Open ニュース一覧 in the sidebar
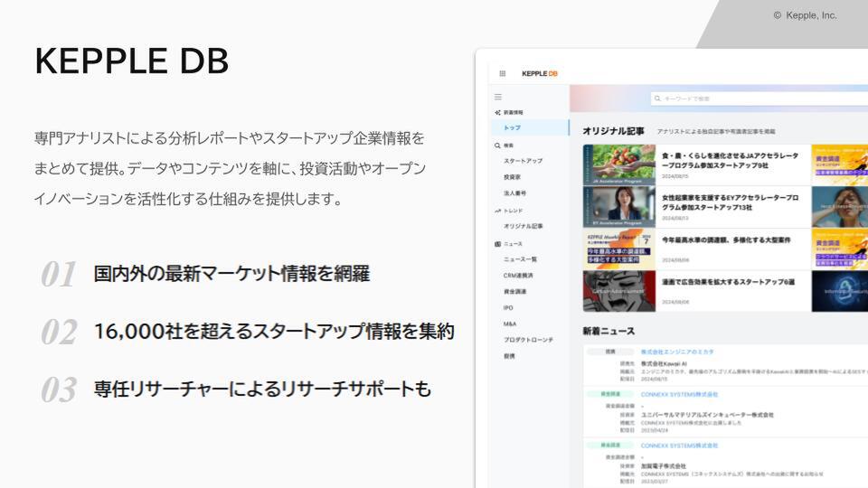The image size is (868, 488). 521,259
